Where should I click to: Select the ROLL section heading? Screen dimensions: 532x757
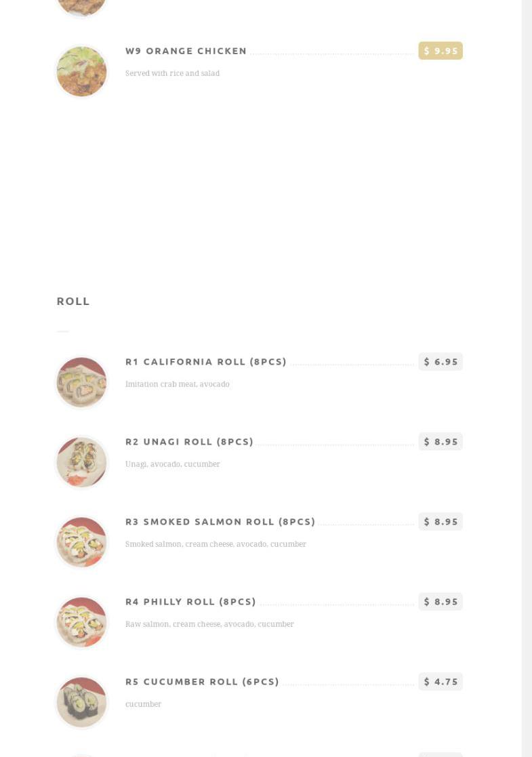73,301
